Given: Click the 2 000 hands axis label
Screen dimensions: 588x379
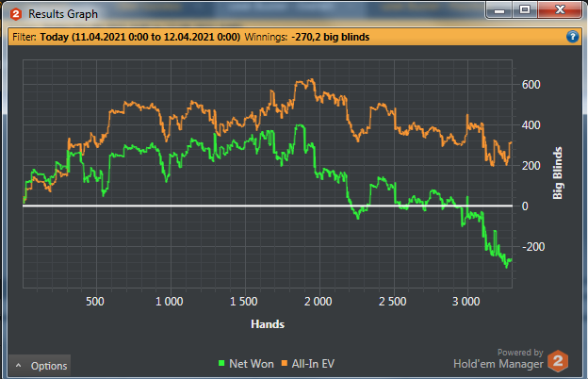Looking at the screenshot, I should 318,302.
